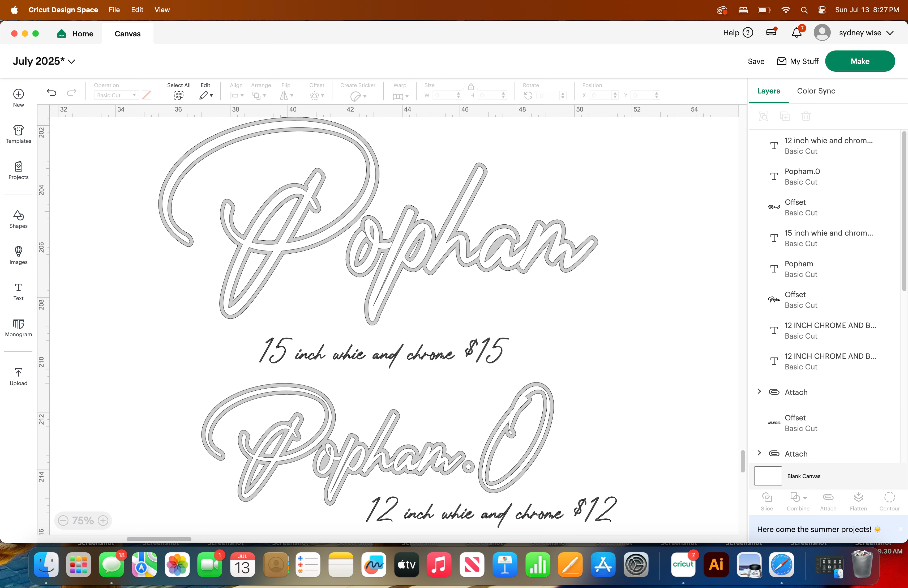Expand the July 2025 project name menu

click(x=71, y=61)
